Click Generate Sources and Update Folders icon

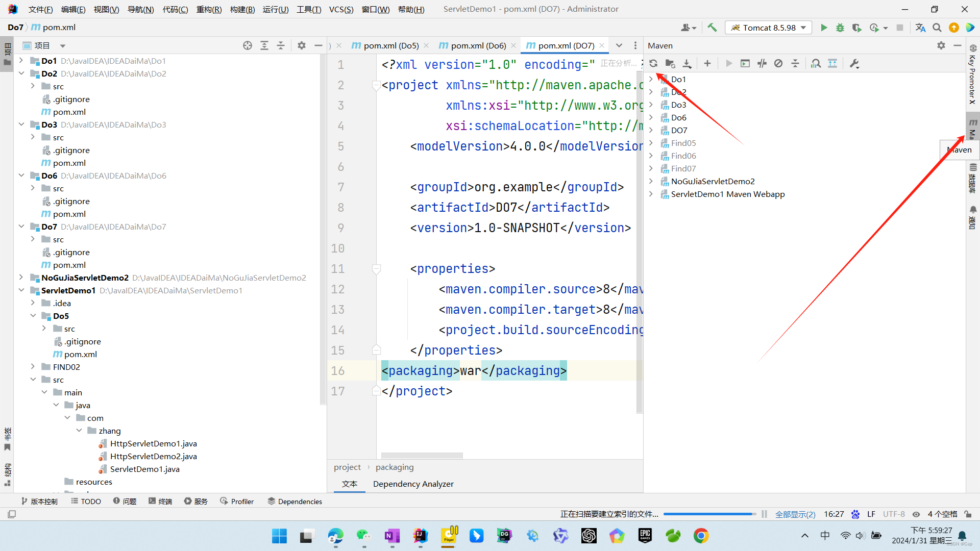pos(670,64)
